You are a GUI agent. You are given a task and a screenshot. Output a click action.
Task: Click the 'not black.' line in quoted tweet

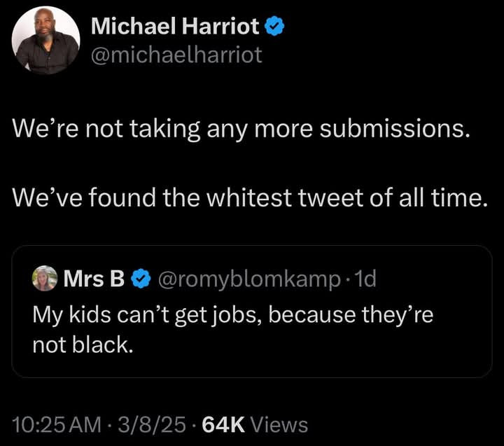coord(82,345)
